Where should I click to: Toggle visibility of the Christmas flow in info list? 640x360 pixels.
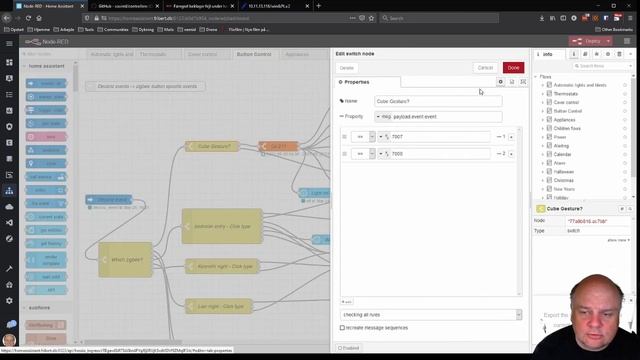(x=624, y=180)
